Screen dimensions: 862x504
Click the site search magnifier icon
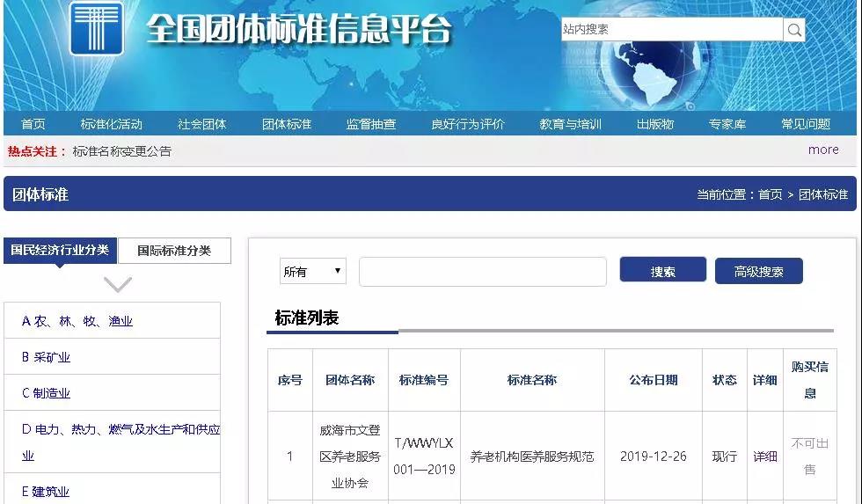[x=794, y=30]
